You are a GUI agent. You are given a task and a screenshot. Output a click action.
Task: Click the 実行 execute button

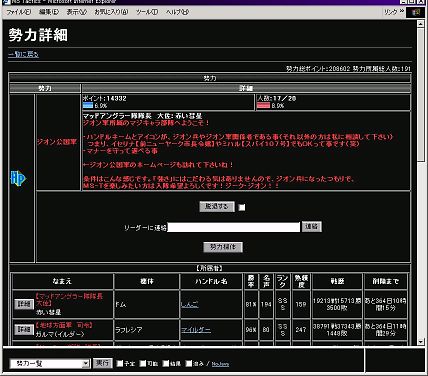(x=102, y=363)
